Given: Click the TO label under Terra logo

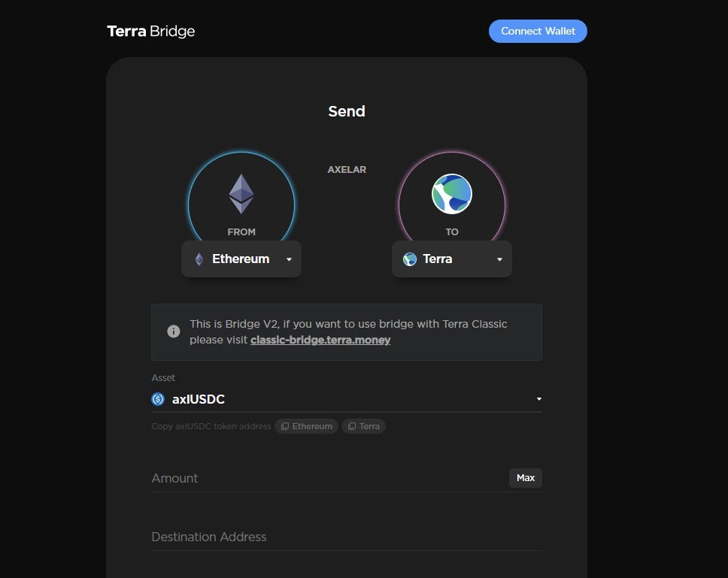Looking at the screenshot, I should click(452, 232).
